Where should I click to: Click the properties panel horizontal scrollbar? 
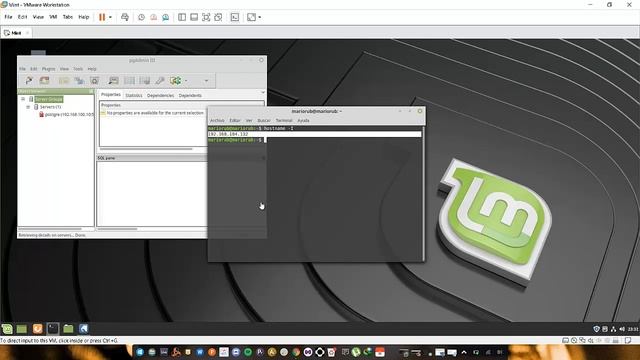pos(146,149)
